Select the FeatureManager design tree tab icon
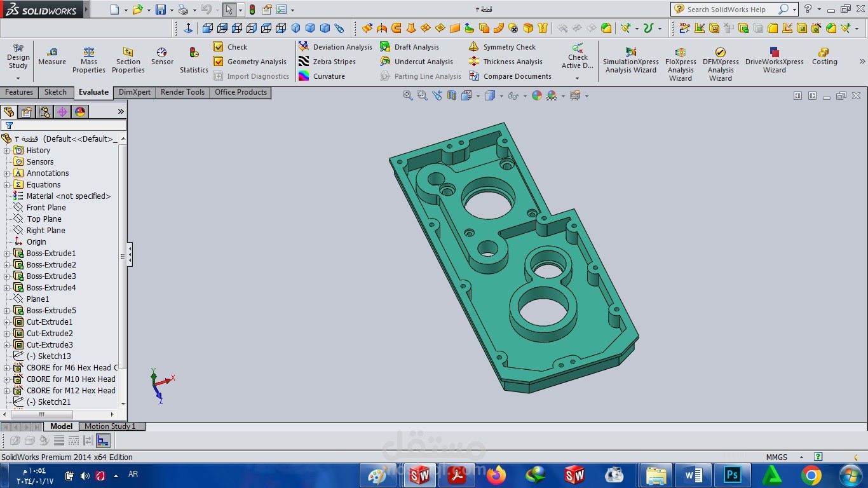868x488 pixels. pyautogui.click(x=9, y=112)
